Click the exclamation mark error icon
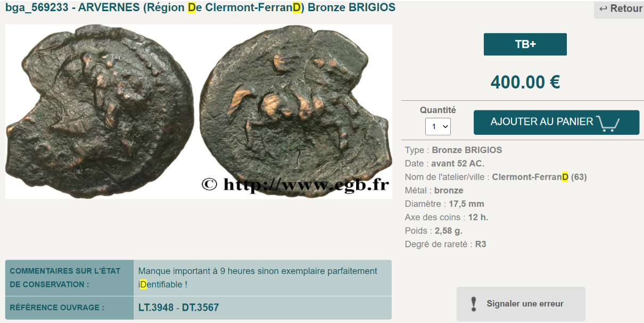This screenshot has width=644, height=323. tap(474, 304)
